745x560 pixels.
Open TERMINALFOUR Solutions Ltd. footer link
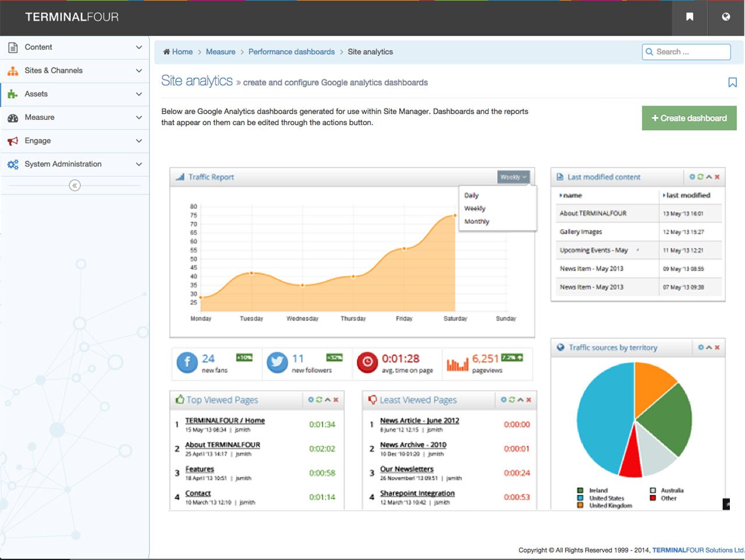698,550
